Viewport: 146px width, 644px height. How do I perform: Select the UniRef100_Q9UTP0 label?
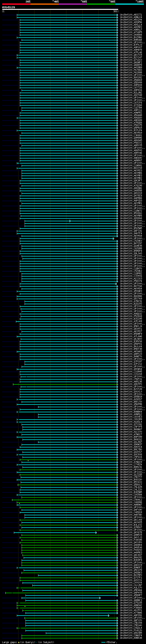131,384
